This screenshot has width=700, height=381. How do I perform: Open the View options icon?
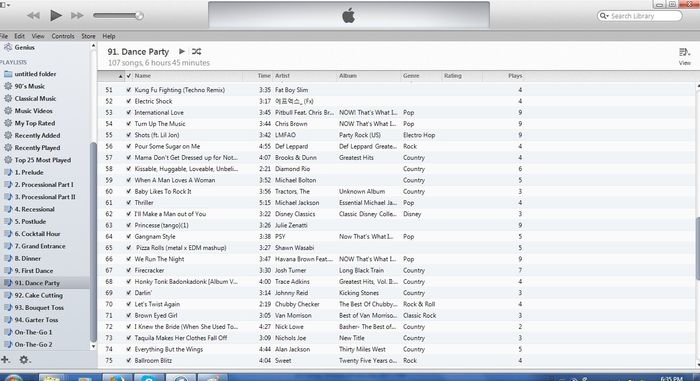coord(684,53)
